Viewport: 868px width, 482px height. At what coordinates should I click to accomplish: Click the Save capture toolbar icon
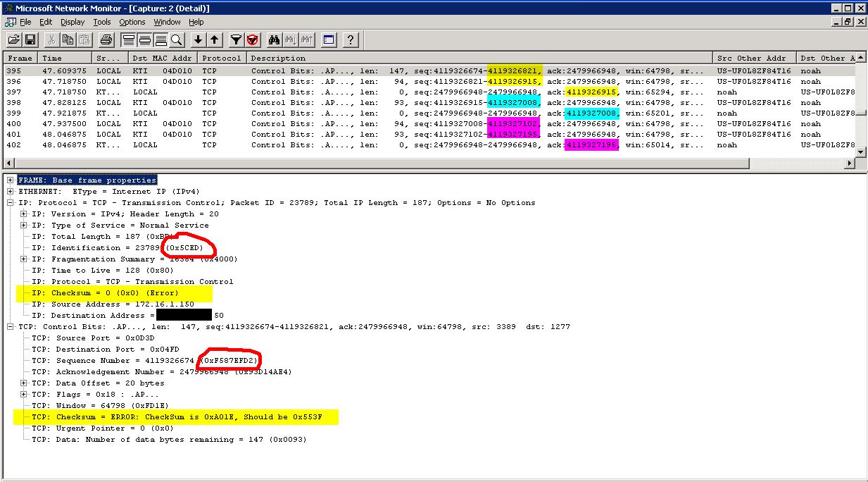pyautogui.click(x=30, y=39)
